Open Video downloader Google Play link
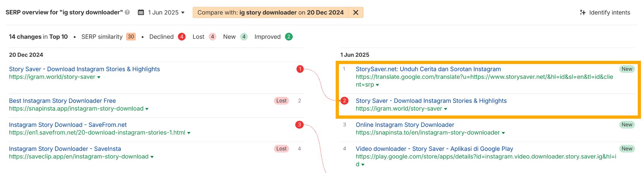 (434, 149)
